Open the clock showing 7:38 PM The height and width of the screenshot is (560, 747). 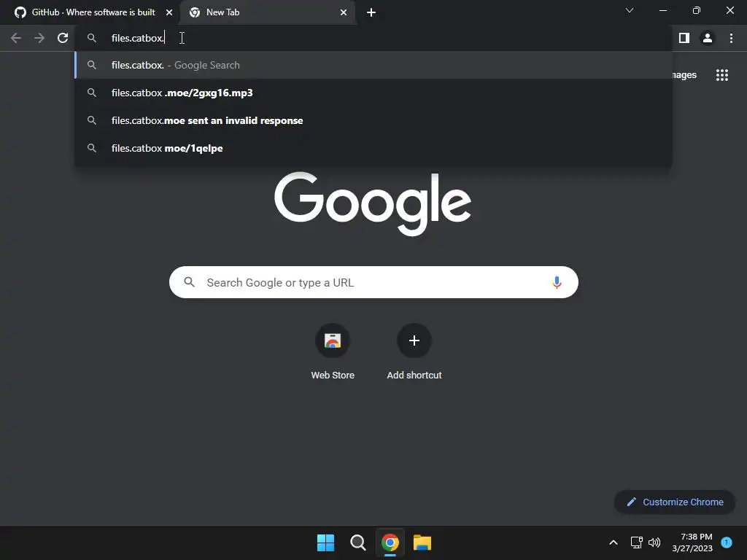point(692,542)
